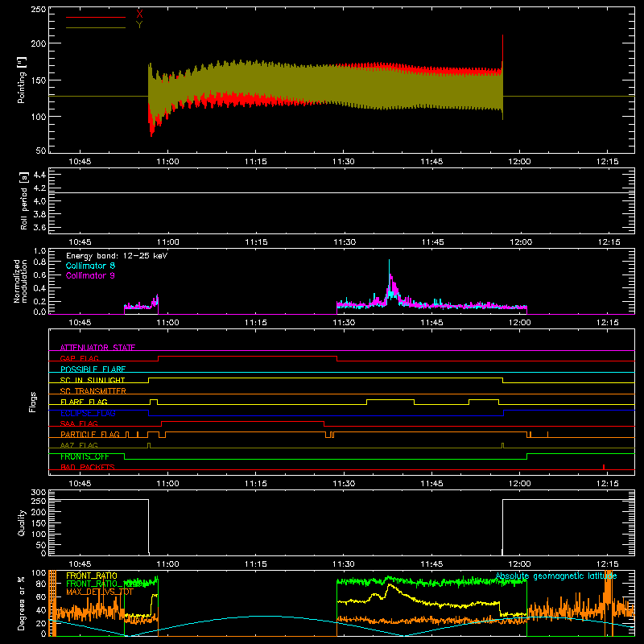Click the BAD_PACKETS spike near 12:15
Viewport: 644px width, 644px height.
[x=603, y=467]
